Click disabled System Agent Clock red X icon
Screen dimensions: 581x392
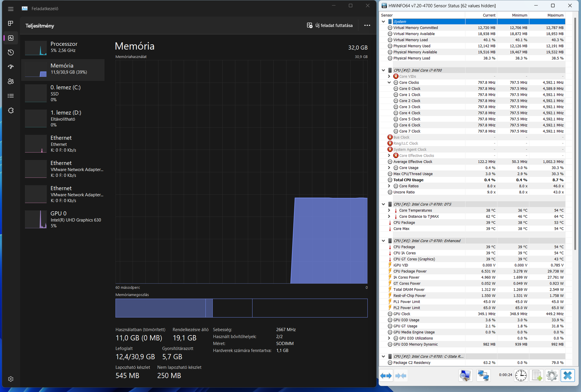pos(390,150)
